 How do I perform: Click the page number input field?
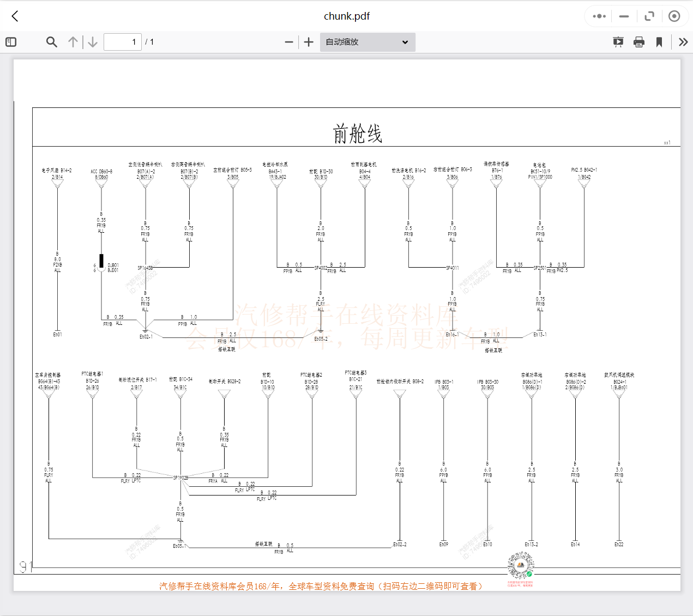click(123, 42)
